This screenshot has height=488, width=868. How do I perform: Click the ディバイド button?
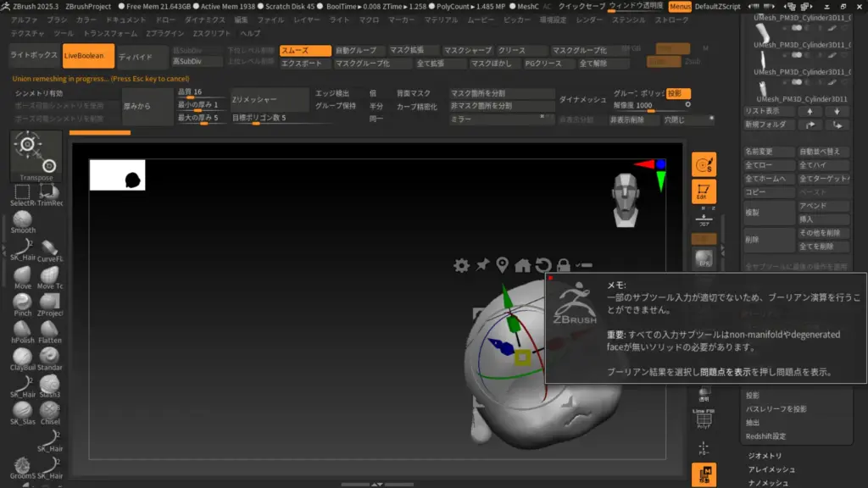click(142, 57)
